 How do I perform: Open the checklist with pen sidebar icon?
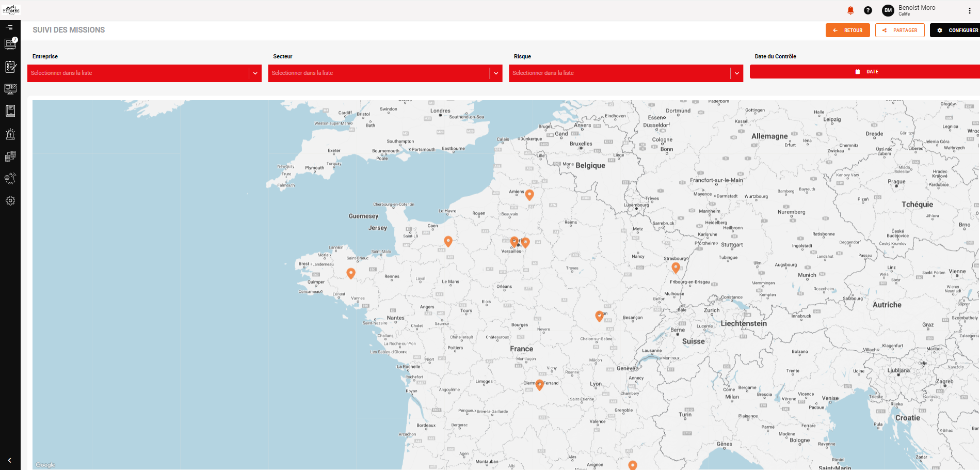(x=10, y=67)
